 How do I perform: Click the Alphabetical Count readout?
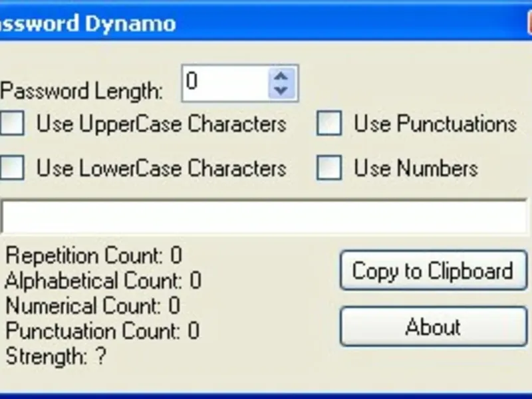pos(102,281)
